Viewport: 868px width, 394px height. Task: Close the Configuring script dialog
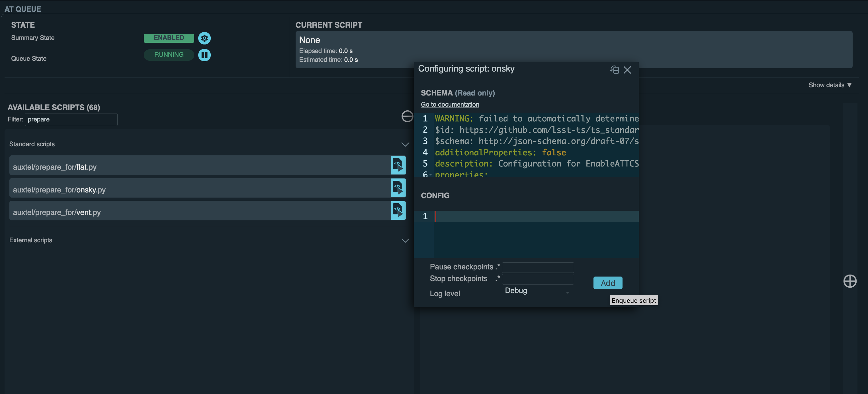click(627, 70)
